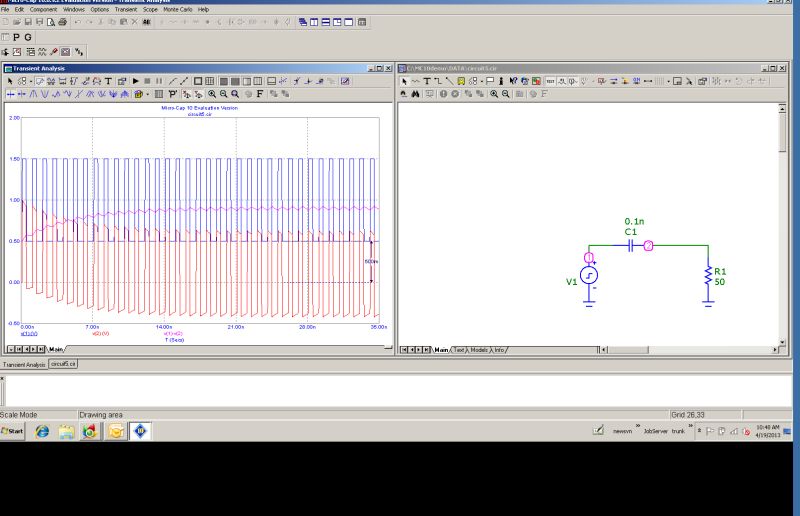Select the orthogonal wire tool in schematic toolbar
The image size is (800, 516).
pyautogui.click(x=438, y=81)
